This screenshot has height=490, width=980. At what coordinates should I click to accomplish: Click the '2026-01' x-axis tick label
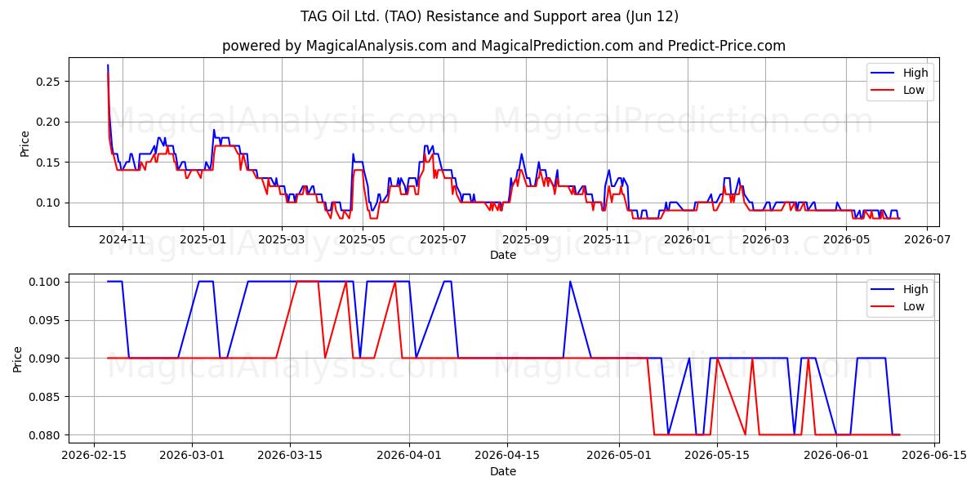tap(688, 239)
